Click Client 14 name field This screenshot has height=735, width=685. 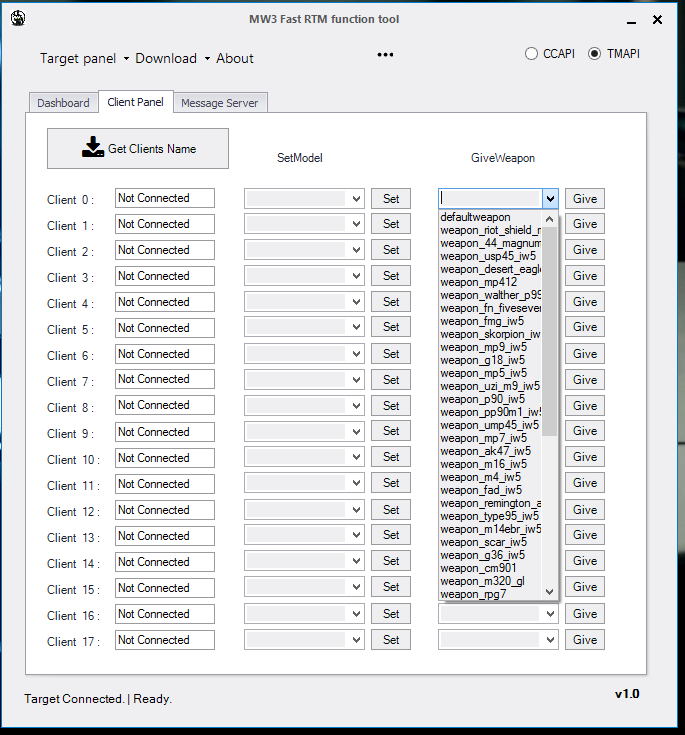165,562
